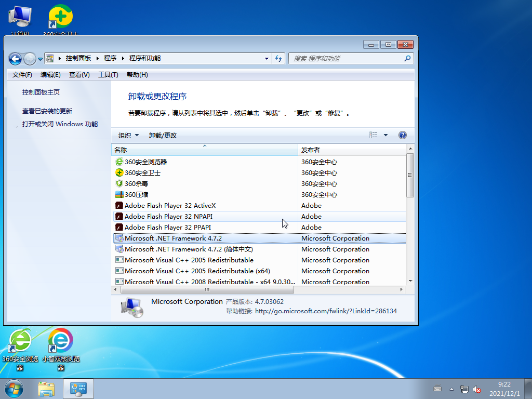The width and height of the screenshot is (532, 399).
Task: Open the address bar history dropdown arrow
Action: 266,59
